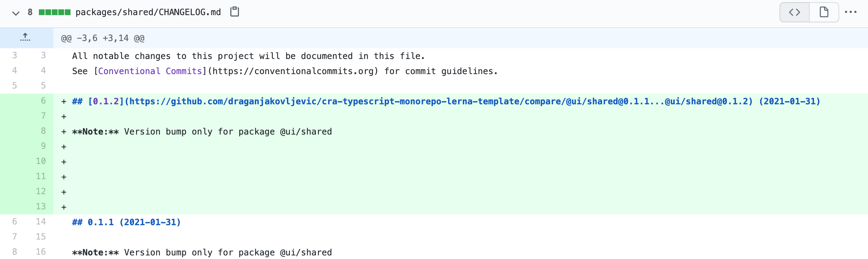Click new line number 16 at bottom

(x=41, y=252)
